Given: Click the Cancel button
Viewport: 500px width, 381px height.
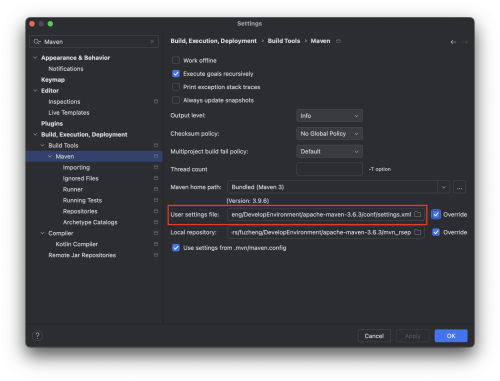Looking at the screenshot, I should (x=374, y=336).
